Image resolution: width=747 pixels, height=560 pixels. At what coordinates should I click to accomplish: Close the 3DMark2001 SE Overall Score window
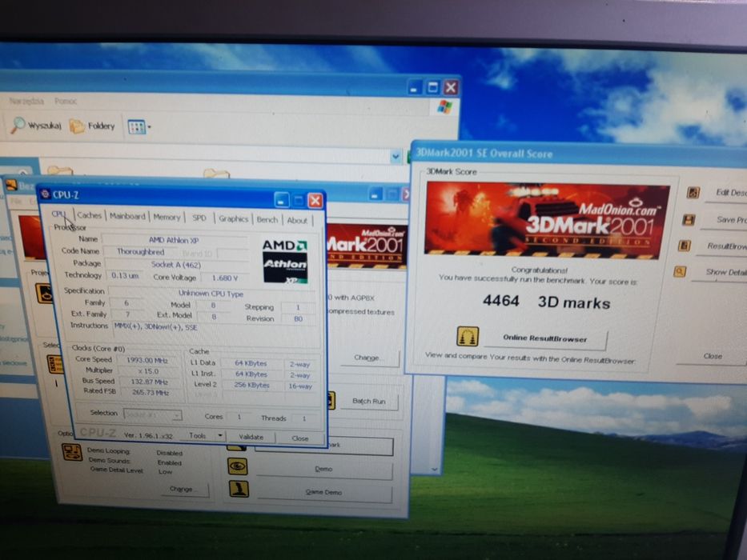point(713,356)
